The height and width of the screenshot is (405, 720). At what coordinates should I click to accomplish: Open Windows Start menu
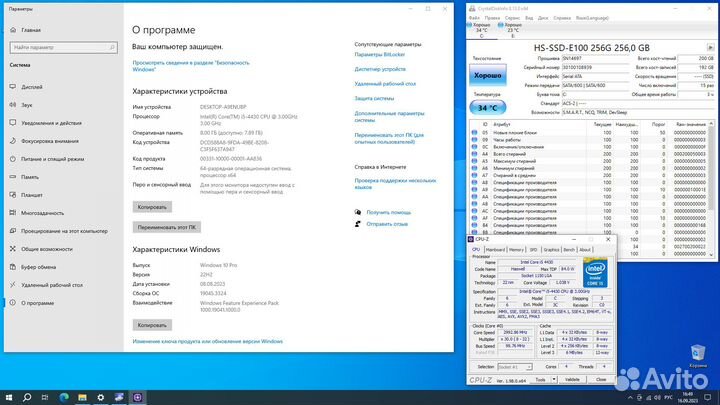click(9, 397)
